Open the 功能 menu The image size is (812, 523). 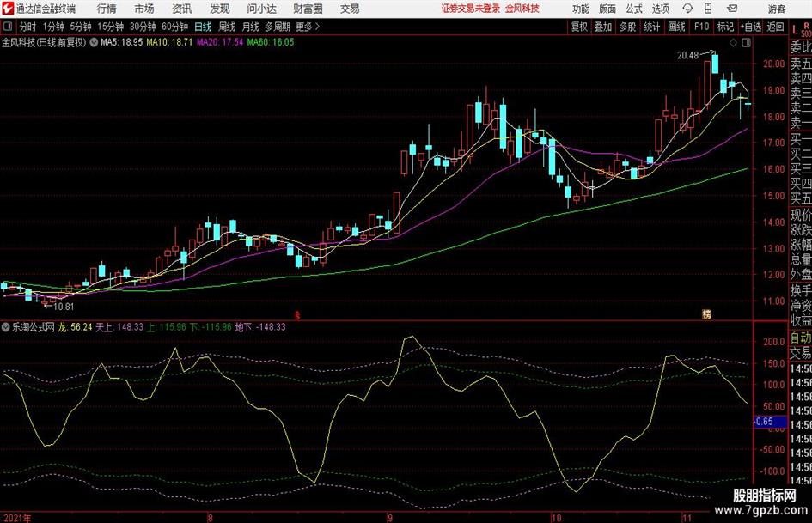coord(581,9)
